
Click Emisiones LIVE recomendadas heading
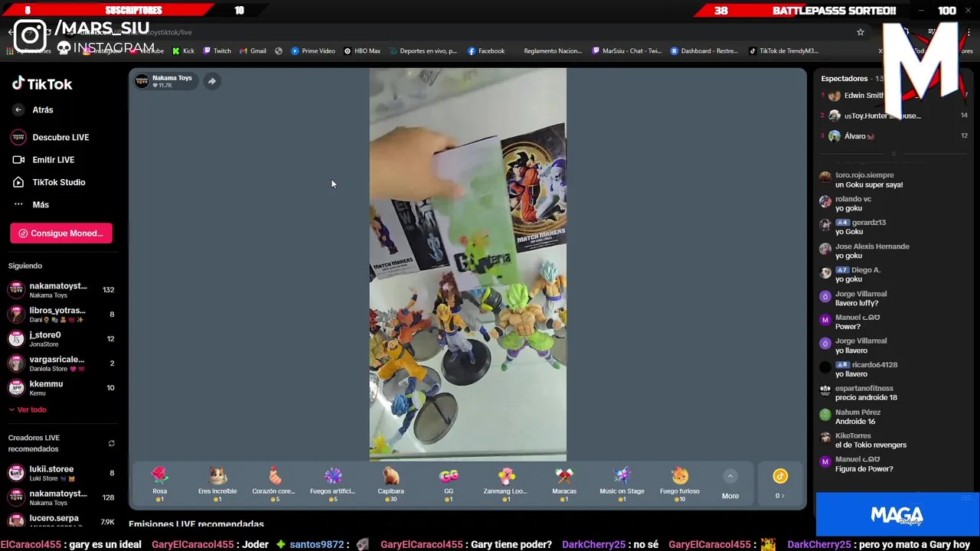tap(196, 524)
